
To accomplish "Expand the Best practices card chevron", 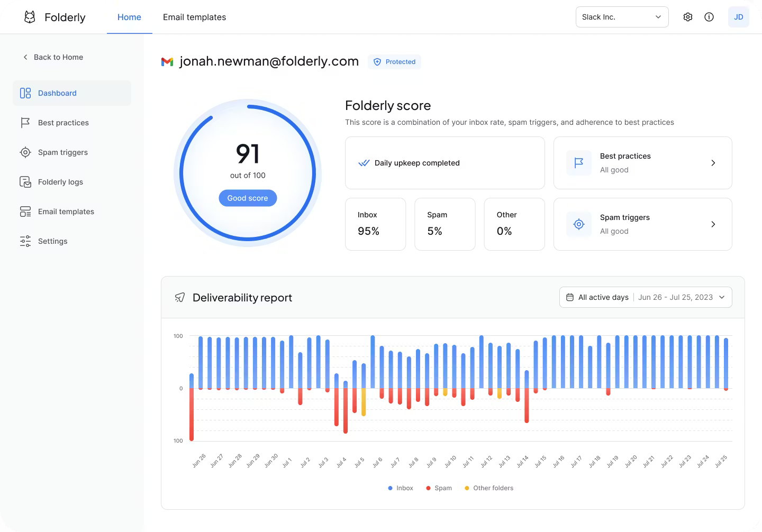I will pos(713,163).
